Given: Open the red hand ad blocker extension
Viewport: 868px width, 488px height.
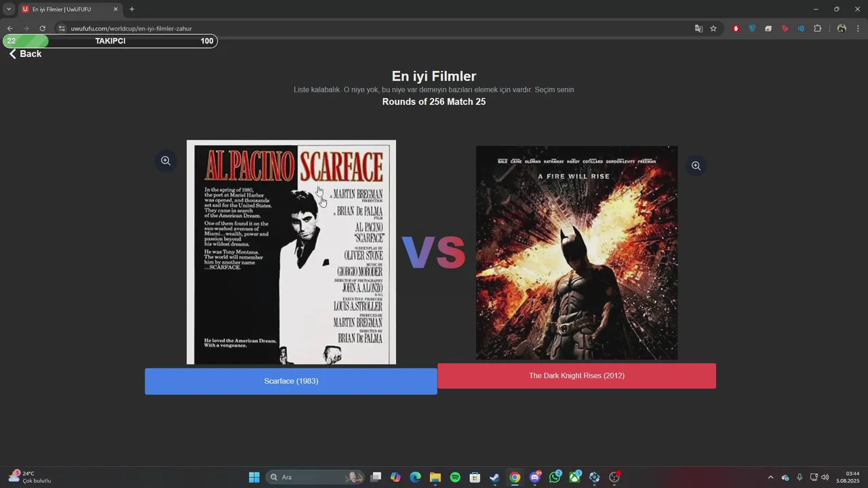Looking at the screenshot, I should [x=736, y=28].
